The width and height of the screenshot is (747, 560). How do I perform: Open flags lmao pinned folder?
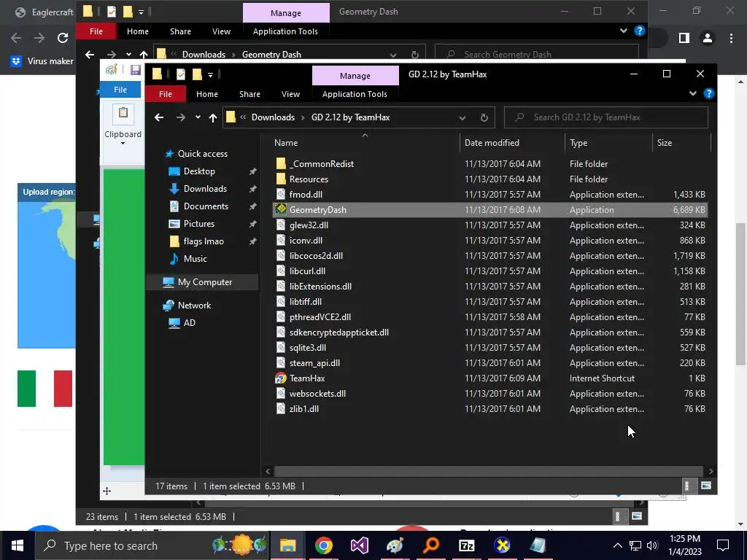[x=204, y=241]
